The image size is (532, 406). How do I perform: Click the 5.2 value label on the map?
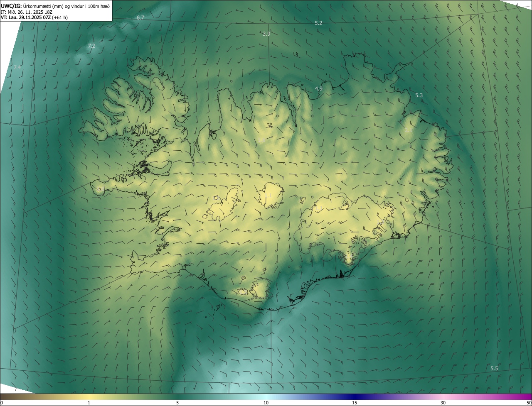tap(318, 23)
